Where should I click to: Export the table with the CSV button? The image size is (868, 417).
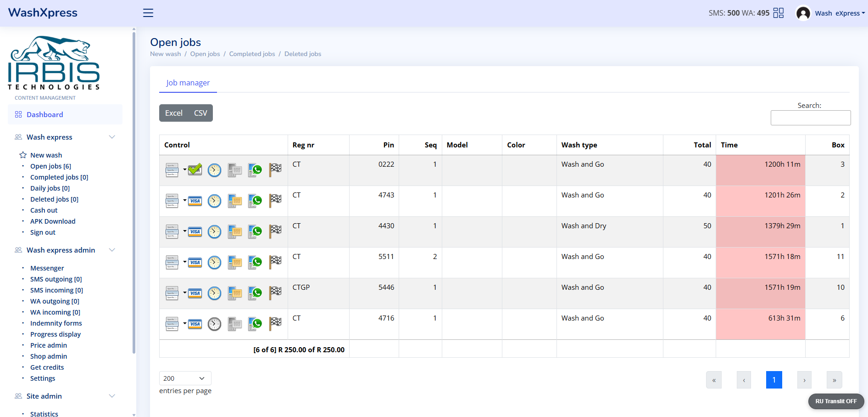200,113
